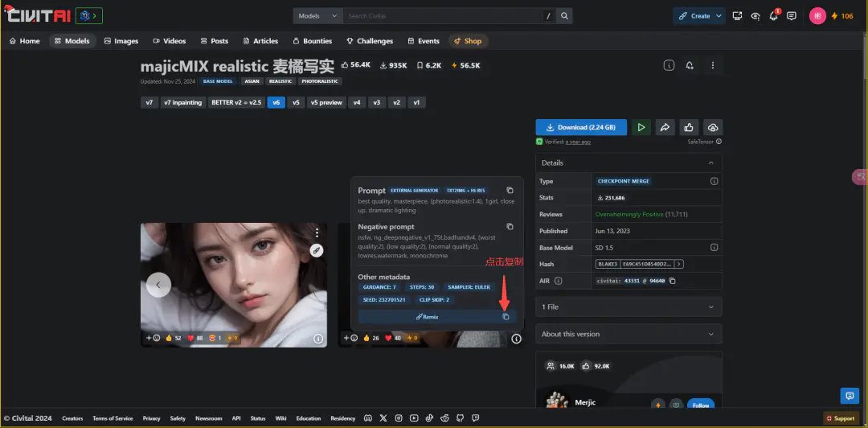This screenshot has height=428, width=868.
Task: Click the green play generate button beside Download
Action: [x=641, y=127]
